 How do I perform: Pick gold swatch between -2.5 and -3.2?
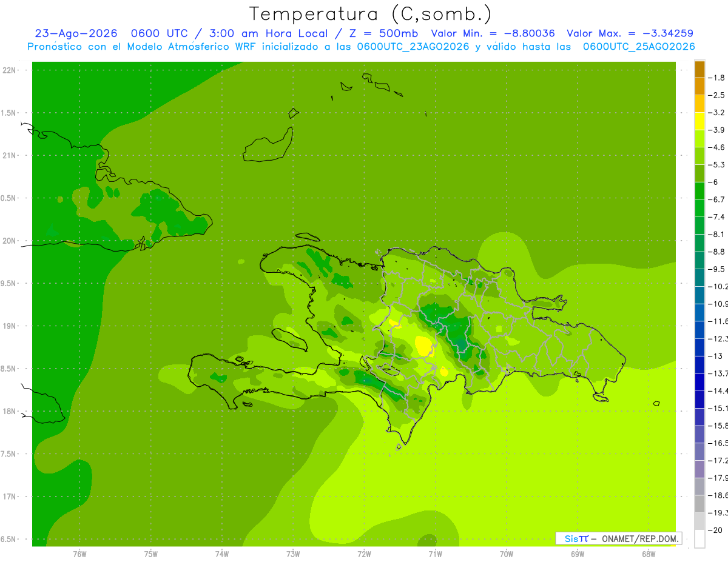pos(699,104)
